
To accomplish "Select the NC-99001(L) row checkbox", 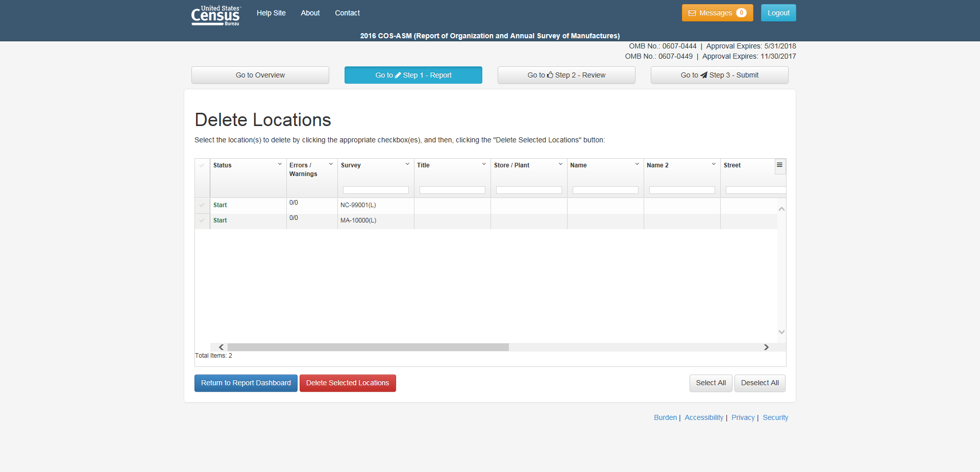I will pos(202,205).
